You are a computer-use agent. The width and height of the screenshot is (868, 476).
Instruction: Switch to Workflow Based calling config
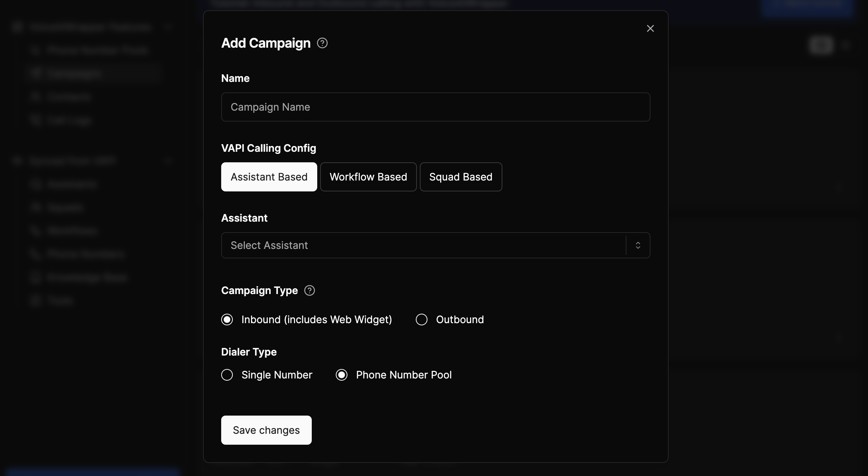(x=368, y=177)
